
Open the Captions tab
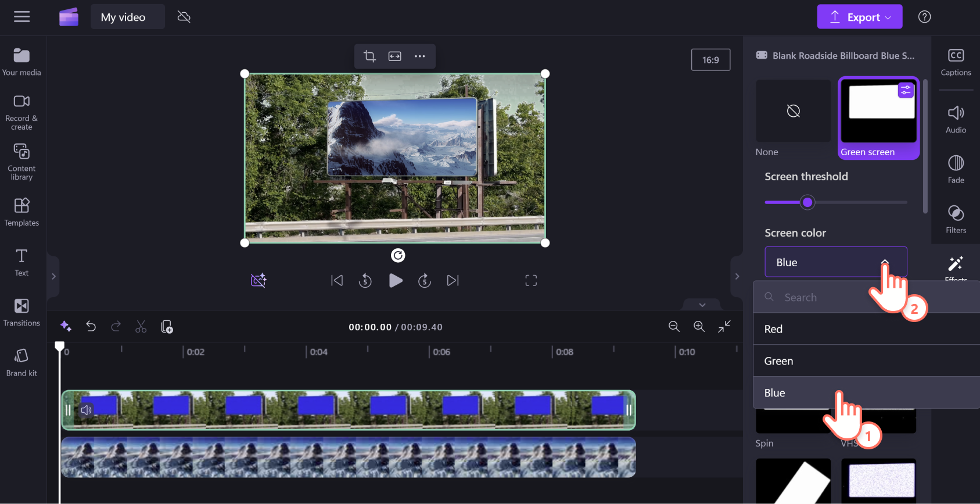(956, 62)
